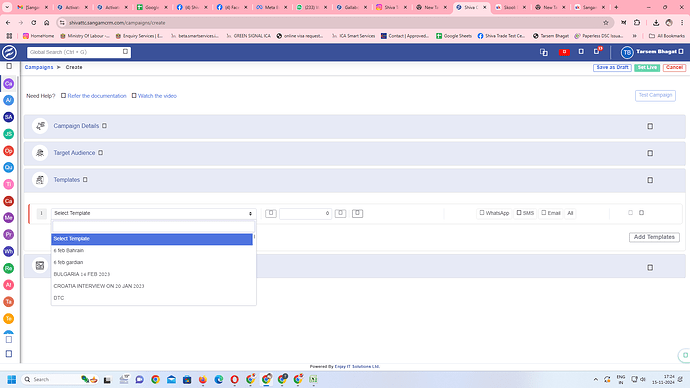Image resolution: width=690 pixels, height=388 pixels.
Task: Open the Select Template dropdown
Action: coord(153,213)
